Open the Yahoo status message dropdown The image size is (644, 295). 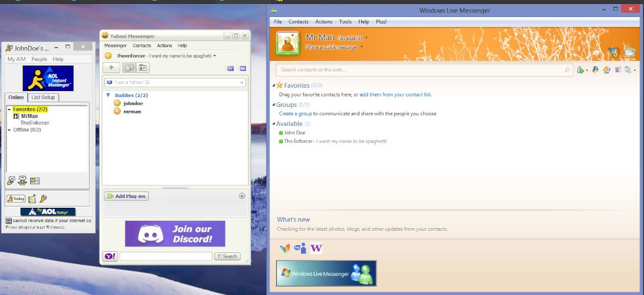point(214,56)
